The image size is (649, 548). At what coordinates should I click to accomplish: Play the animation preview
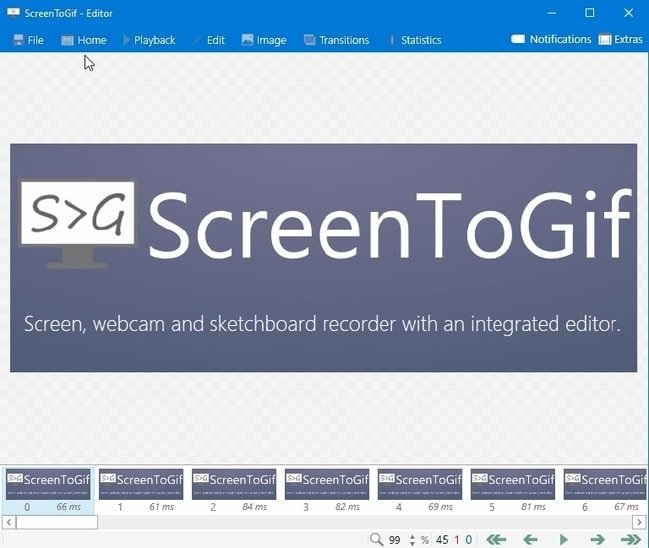tap(563, 539)
